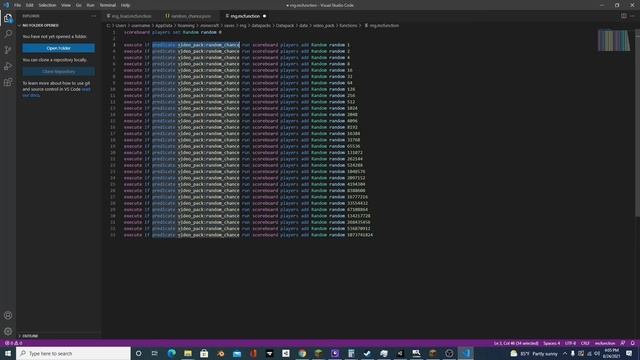
Task: Open the Windows Start menu
Action: coord(8,353)
